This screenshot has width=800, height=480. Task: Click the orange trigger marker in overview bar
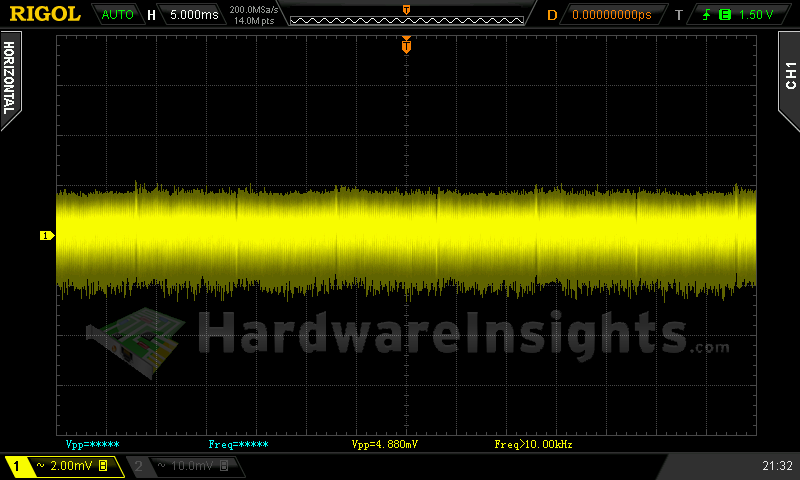[x=406, y=9]
